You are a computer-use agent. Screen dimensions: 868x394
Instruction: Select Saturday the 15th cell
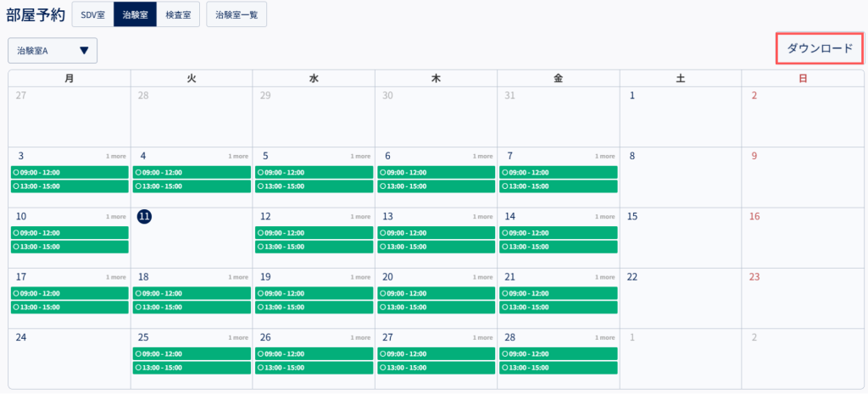click(x=681, y=238)
